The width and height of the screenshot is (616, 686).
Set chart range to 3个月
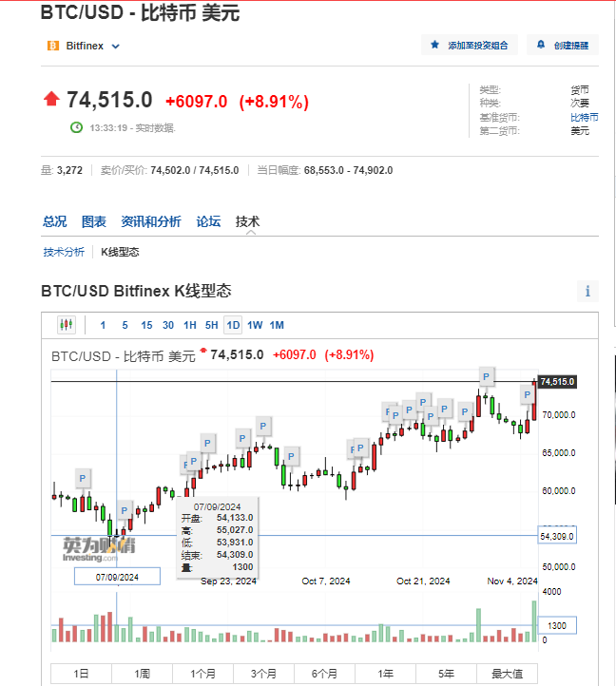pos(263,674)
